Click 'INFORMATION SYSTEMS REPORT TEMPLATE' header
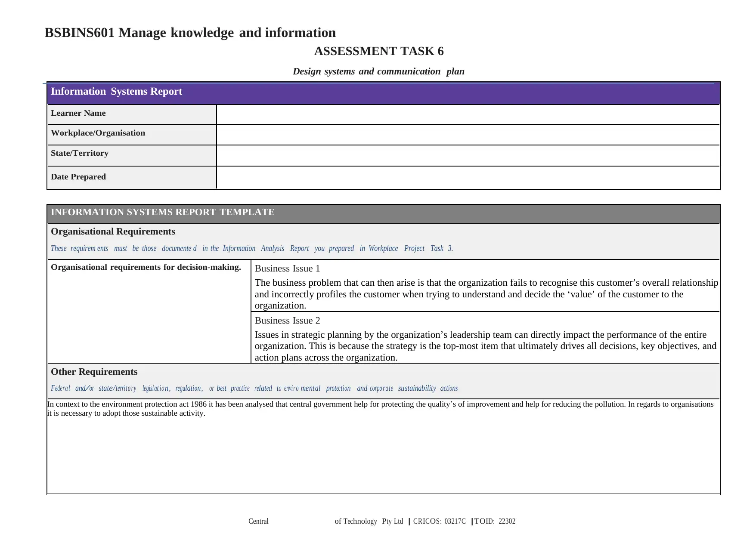Screen dimensions: 756x534 (x=163, y=212)
